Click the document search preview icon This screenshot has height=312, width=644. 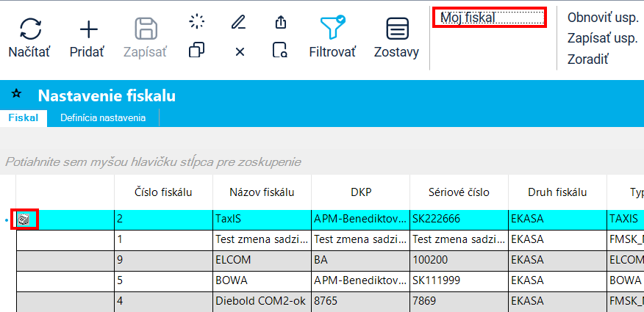[281, 51]
